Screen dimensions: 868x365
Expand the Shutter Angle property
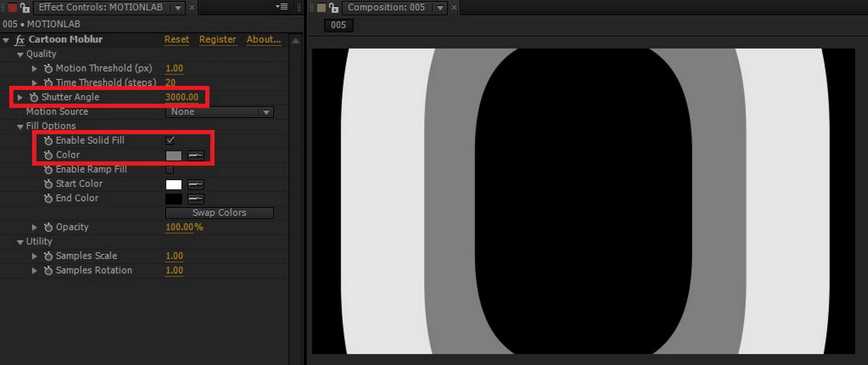pos(19,97)
